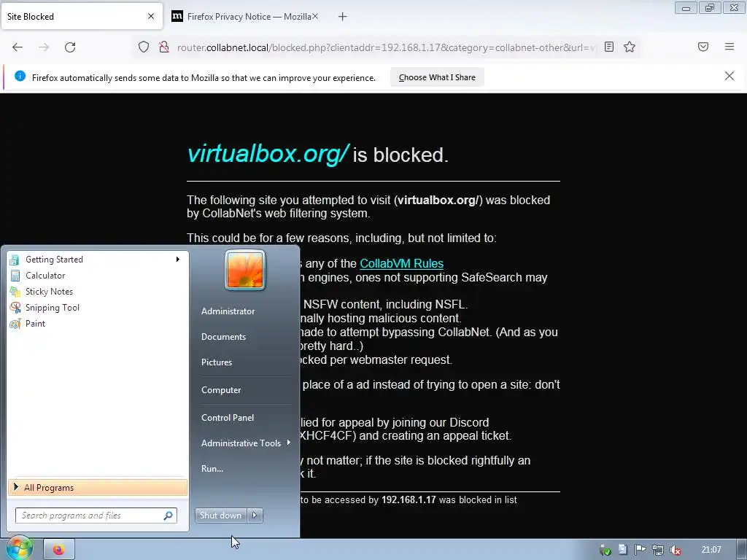Expand All Programs list

[x=98, y=488]
